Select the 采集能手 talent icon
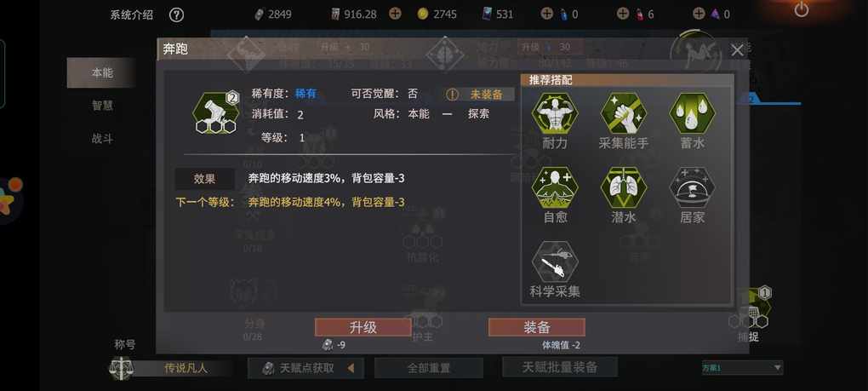 [x=623, y=113]
